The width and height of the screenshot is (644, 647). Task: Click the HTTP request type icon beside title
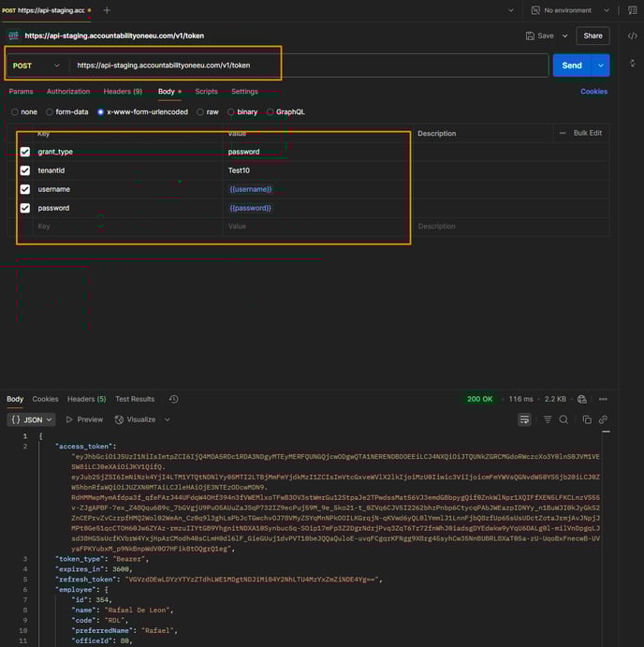(x=14, y=36)
